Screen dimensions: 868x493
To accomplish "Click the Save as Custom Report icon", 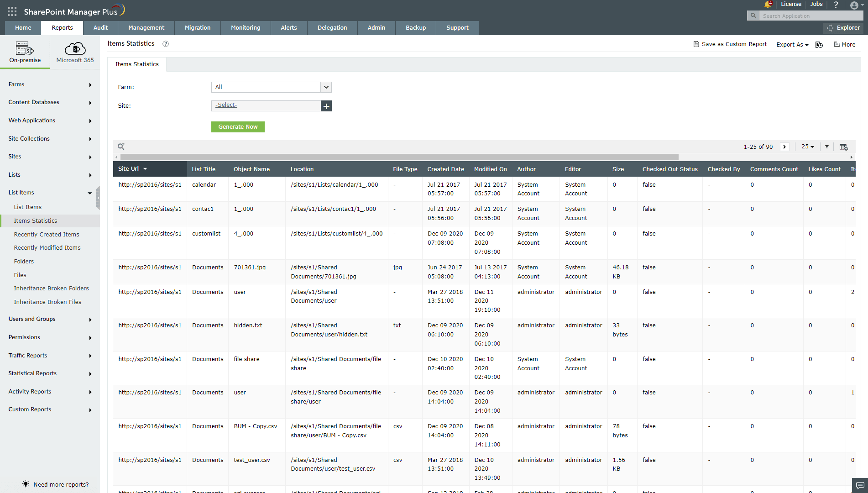I will 696,44.
